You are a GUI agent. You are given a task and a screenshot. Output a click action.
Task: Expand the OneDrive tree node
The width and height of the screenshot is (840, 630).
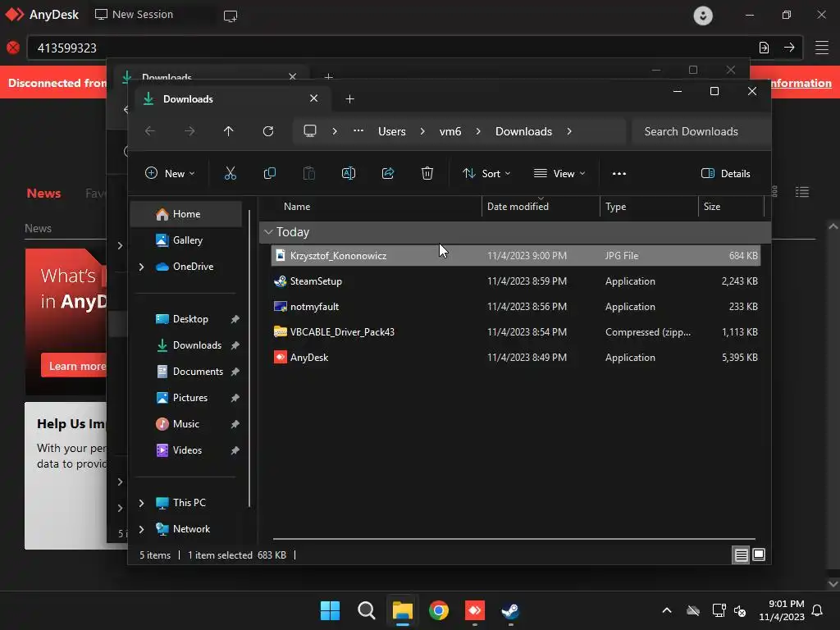141,267
